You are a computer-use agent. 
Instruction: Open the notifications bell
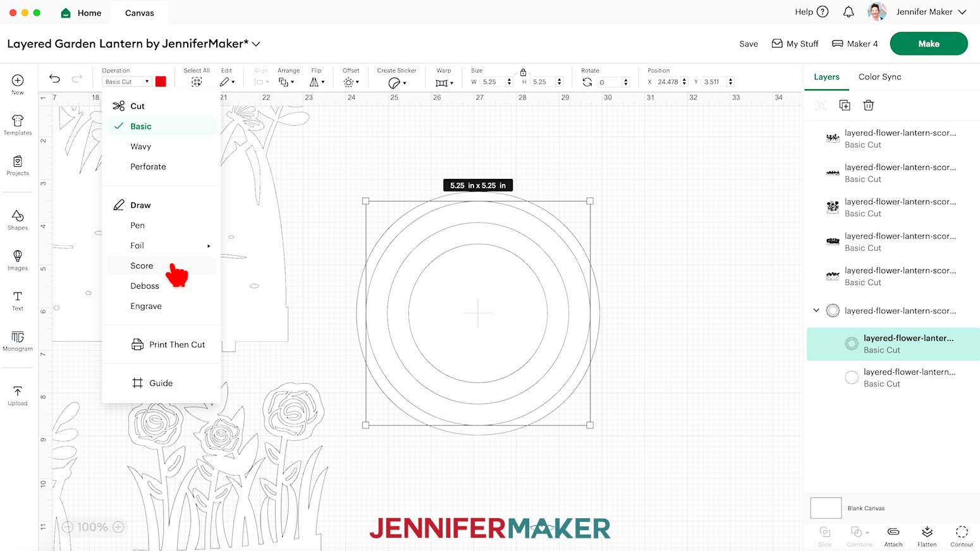(848, 12)
